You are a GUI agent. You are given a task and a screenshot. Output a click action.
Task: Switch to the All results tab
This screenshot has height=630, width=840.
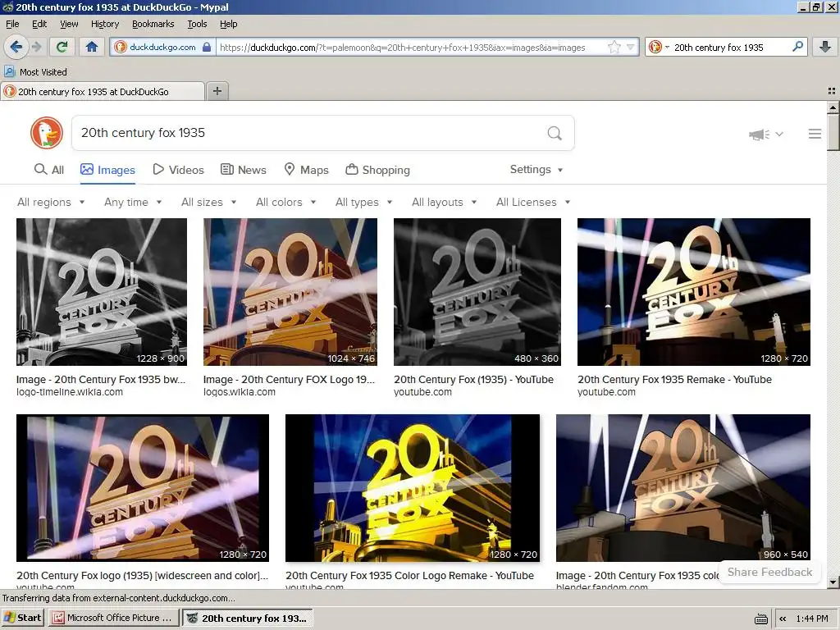[x=48, y=170]
